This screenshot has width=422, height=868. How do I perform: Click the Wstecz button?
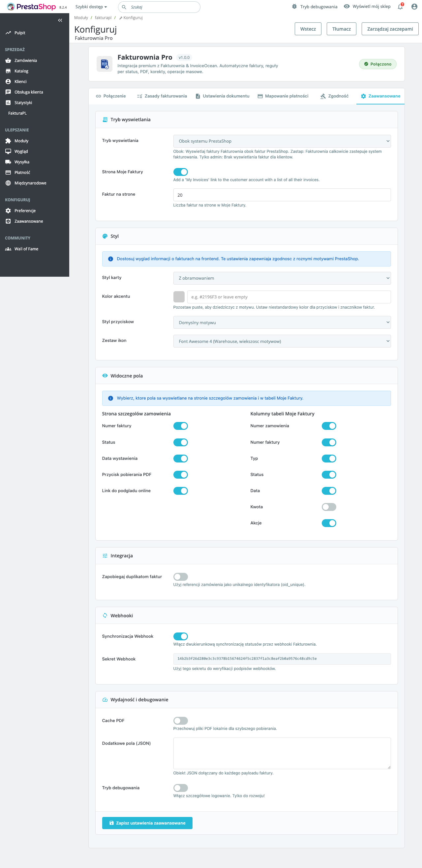click(308, 29)
